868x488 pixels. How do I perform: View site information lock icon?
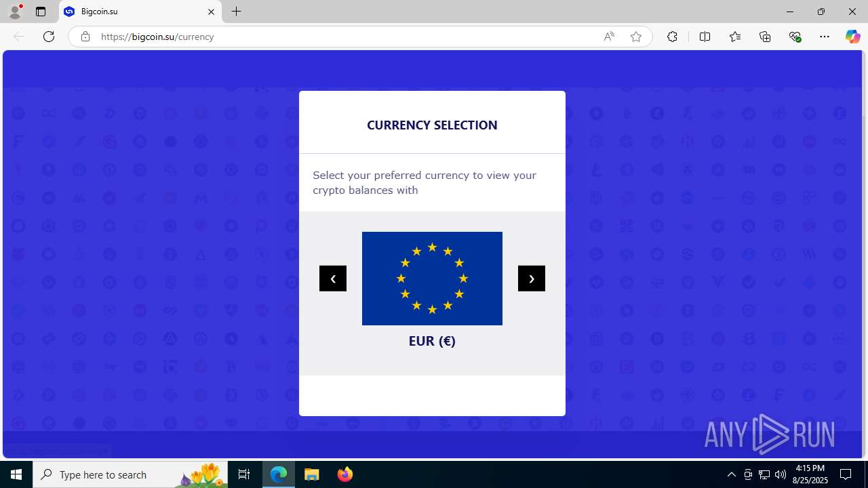click(85, 37)
